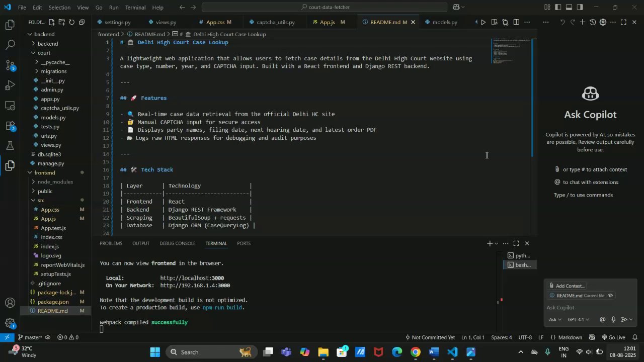Open new terminal launch profile dropdown

497,243
